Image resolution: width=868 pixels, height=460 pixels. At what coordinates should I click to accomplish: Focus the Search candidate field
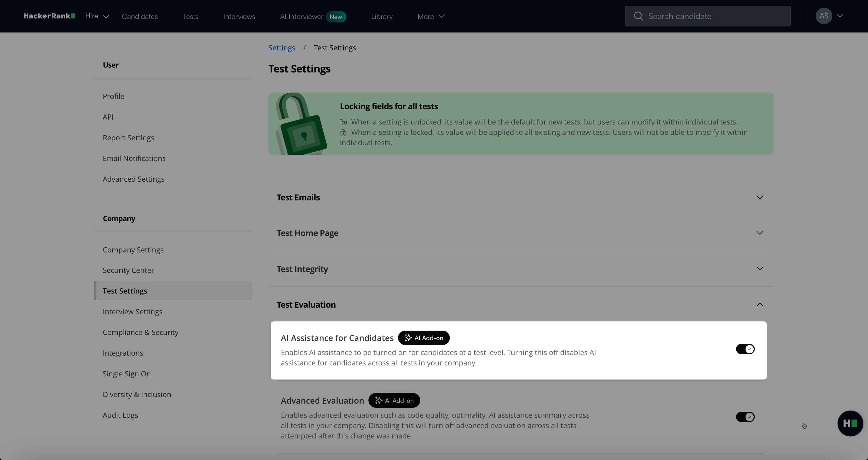point(714,16)
